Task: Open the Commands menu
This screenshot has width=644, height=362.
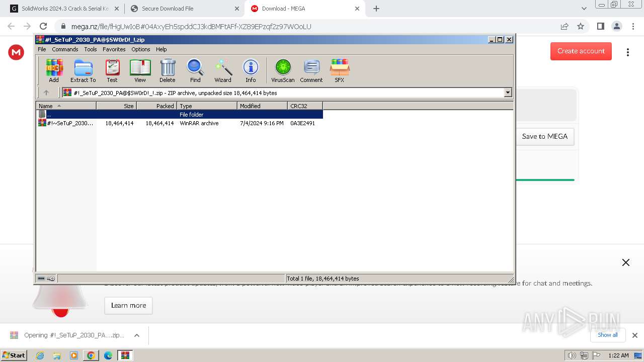Action: coord(65,49)
